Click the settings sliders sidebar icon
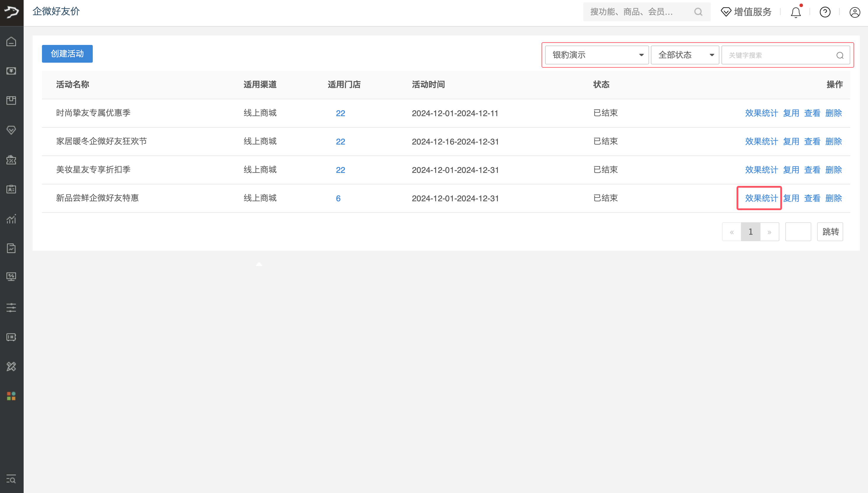This screenshot has height=493, width=868. pyautogui.click(x=11, y=307)
